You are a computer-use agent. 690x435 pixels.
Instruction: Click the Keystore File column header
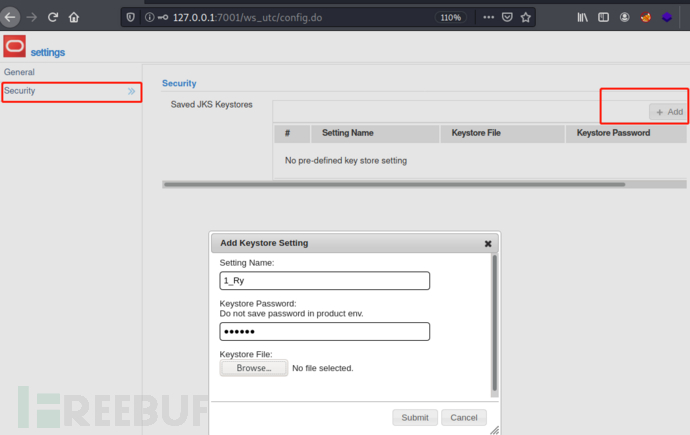503,133
